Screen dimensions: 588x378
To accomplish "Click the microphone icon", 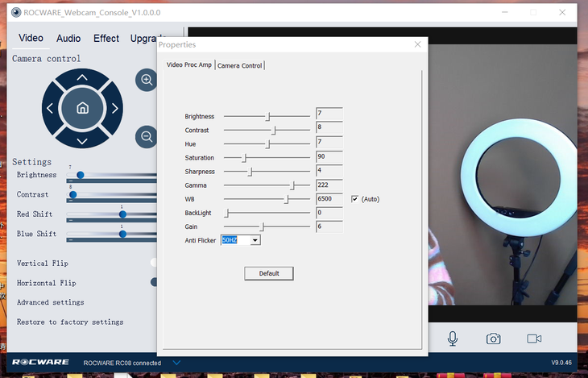I will pos(453,339).
